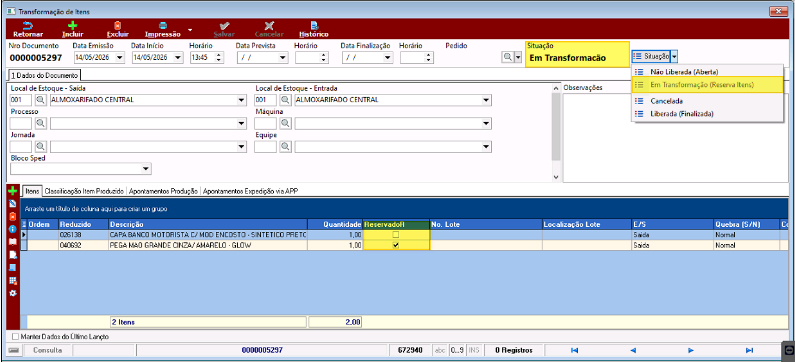Open the Processo description dropdown
Viewport: 795px width, 362px height.
241,123
